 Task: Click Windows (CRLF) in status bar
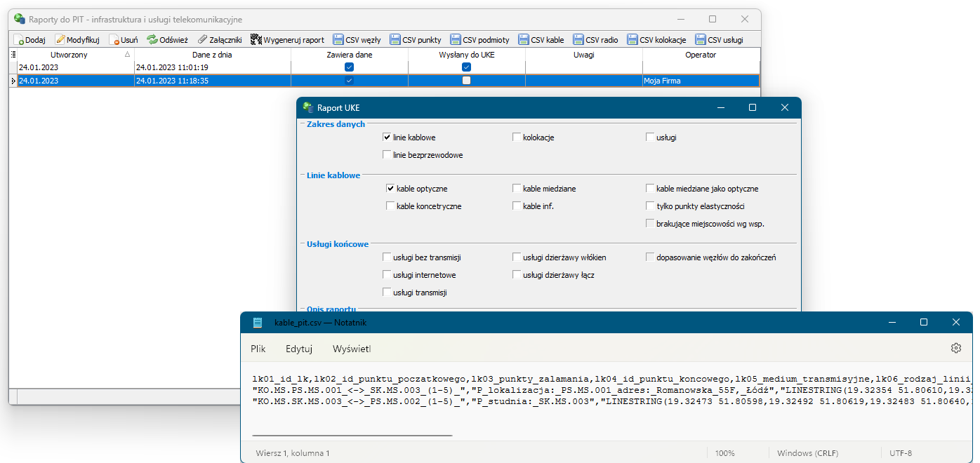point(807,453)
